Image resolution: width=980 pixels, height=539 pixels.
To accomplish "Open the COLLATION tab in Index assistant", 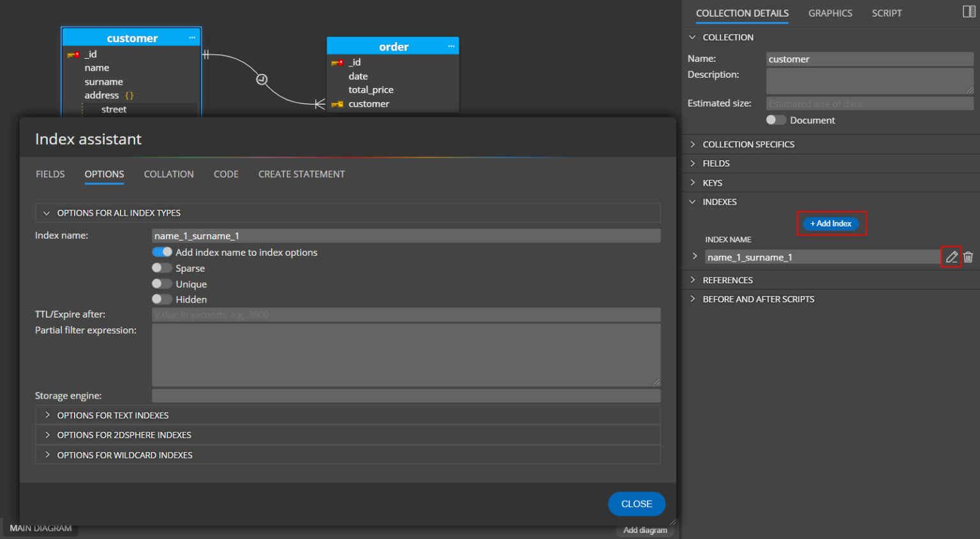I will click(168, 174).
